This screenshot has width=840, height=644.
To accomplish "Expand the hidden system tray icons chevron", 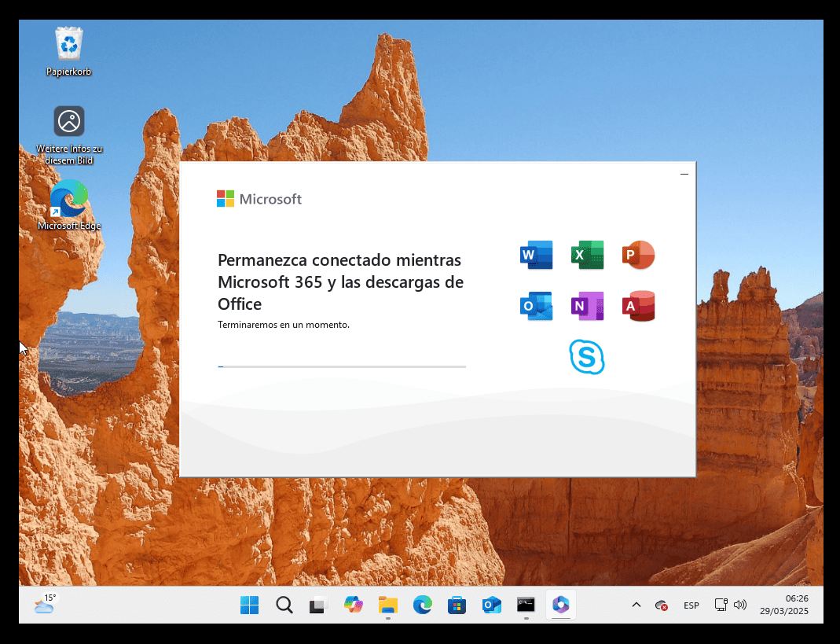I will (x=636, y=605).
